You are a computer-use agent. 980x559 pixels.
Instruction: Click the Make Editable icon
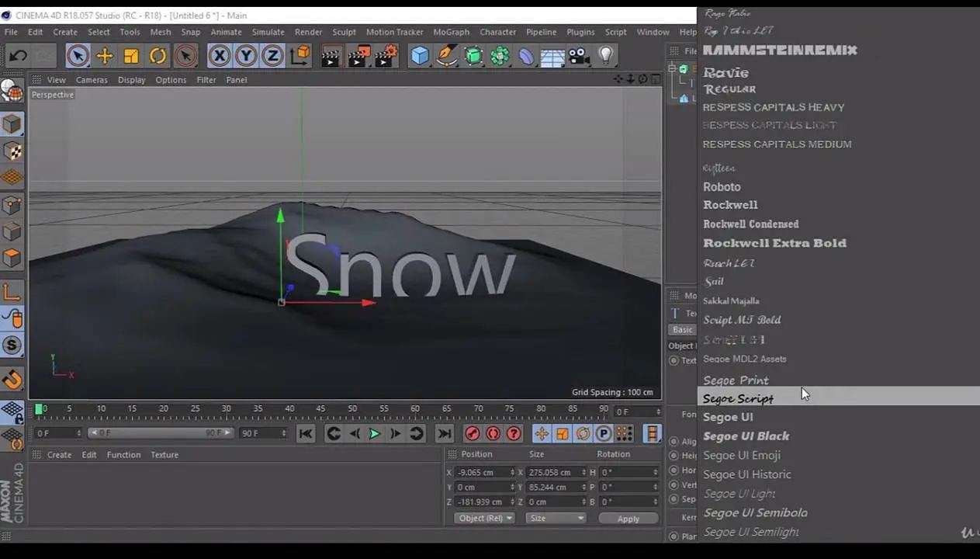[12, 90]
